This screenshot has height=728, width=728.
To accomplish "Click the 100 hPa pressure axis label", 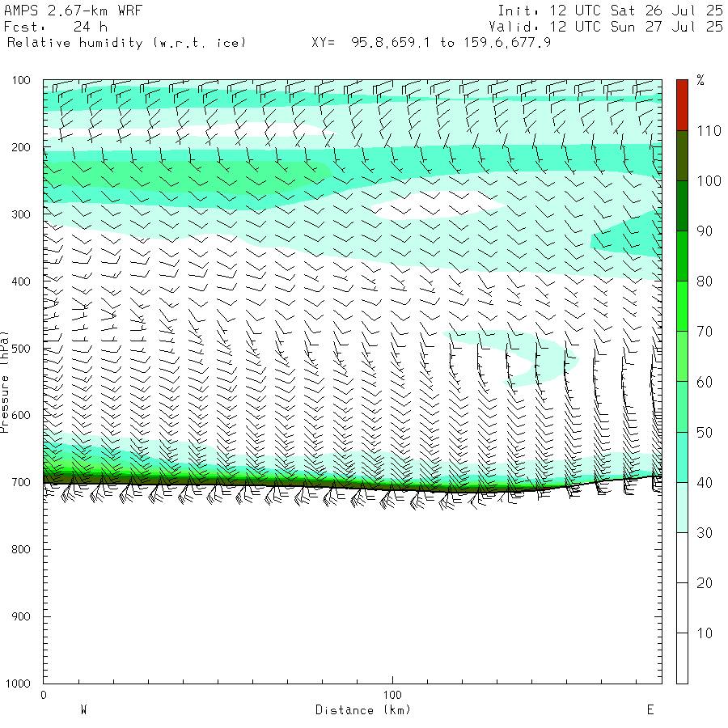I will [x=21, y=80].
